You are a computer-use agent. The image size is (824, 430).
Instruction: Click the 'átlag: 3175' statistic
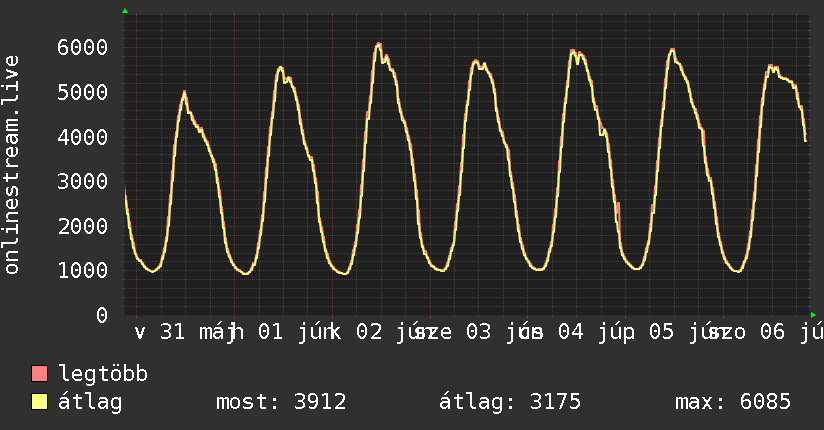click(510, 402)
